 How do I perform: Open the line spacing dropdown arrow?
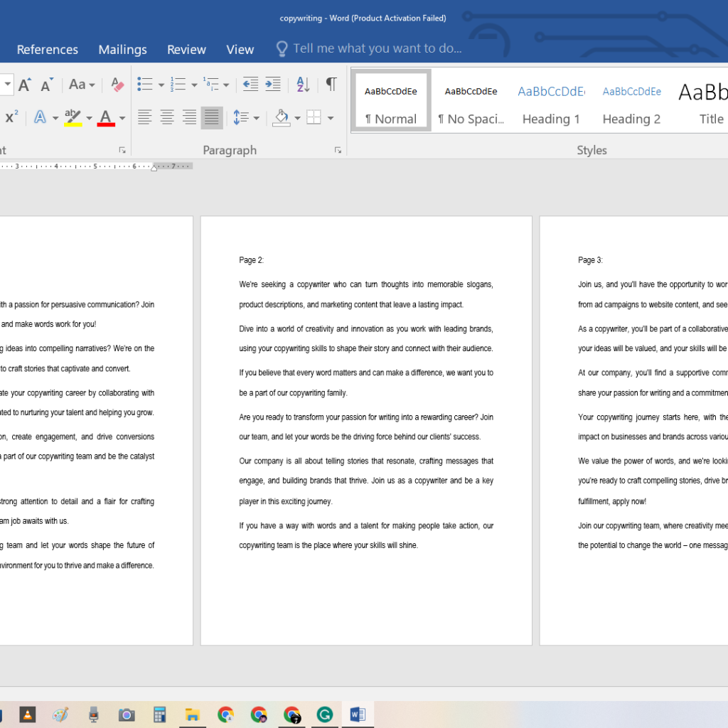(x=256, y=118)
